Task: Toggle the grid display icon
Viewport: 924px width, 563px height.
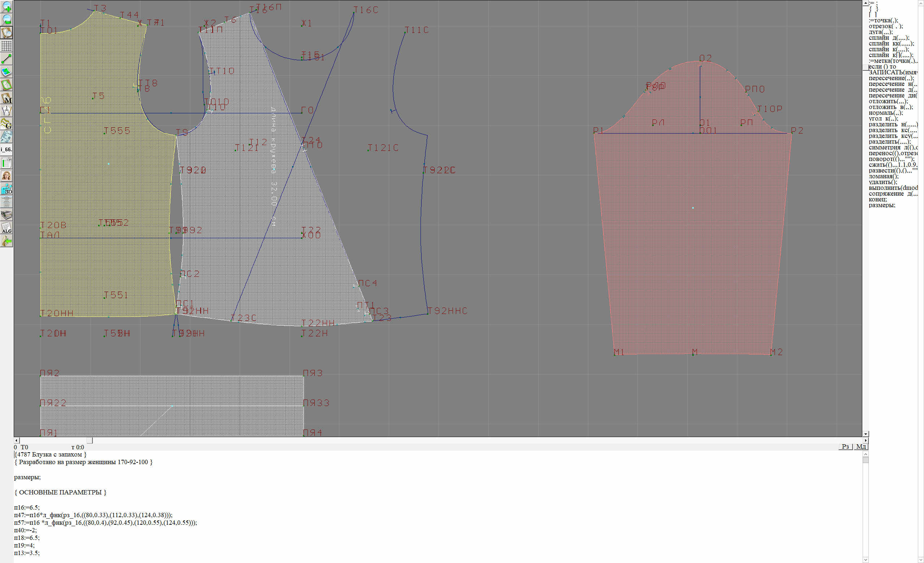Action: pos(7,46)
